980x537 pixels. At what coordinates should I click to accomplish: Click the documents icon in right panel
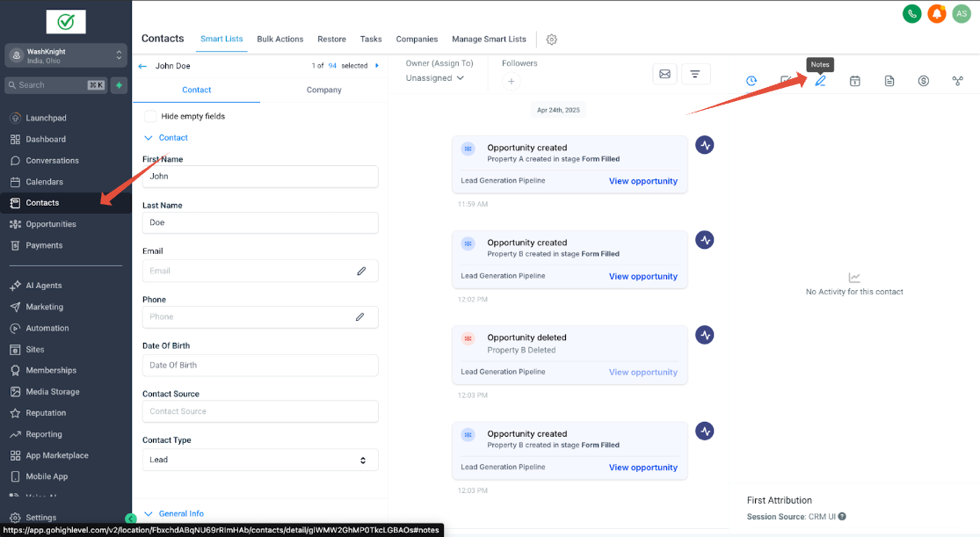point(889,81)
